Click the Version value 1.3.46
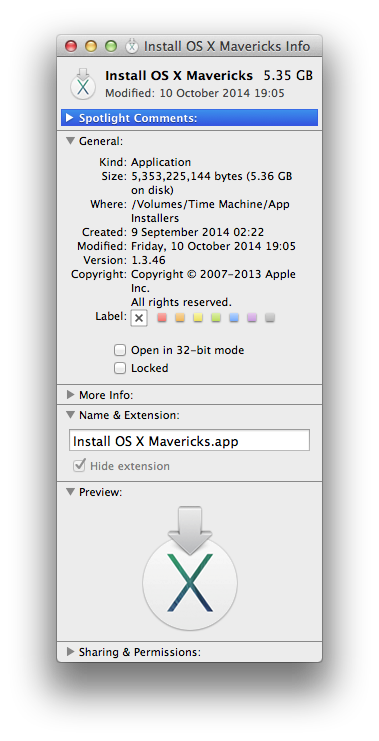This screenshot has height=741, width=379. (x=148, y=260)
